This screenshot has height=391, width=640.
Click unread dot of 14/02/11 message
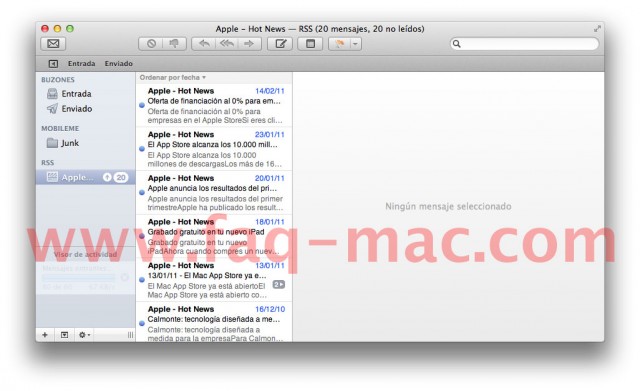click(142, 105)
